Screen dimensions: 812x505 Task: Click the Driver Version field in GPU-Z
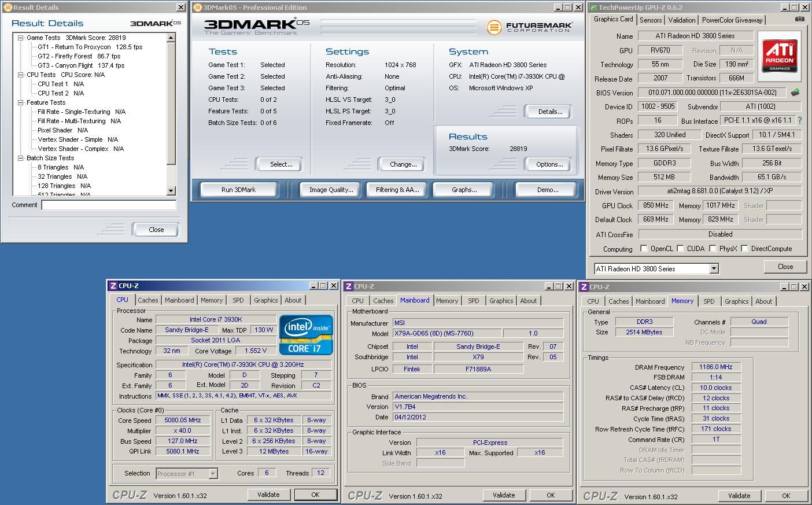click(720, 191)
